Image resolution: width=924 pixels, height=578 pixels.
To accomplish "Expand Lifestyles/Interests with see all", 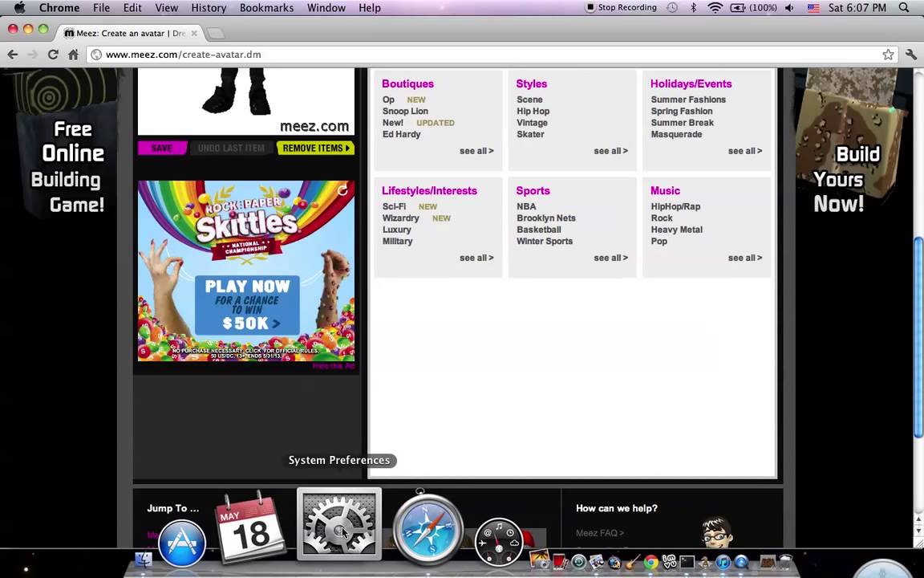I will tap(476, 258).
